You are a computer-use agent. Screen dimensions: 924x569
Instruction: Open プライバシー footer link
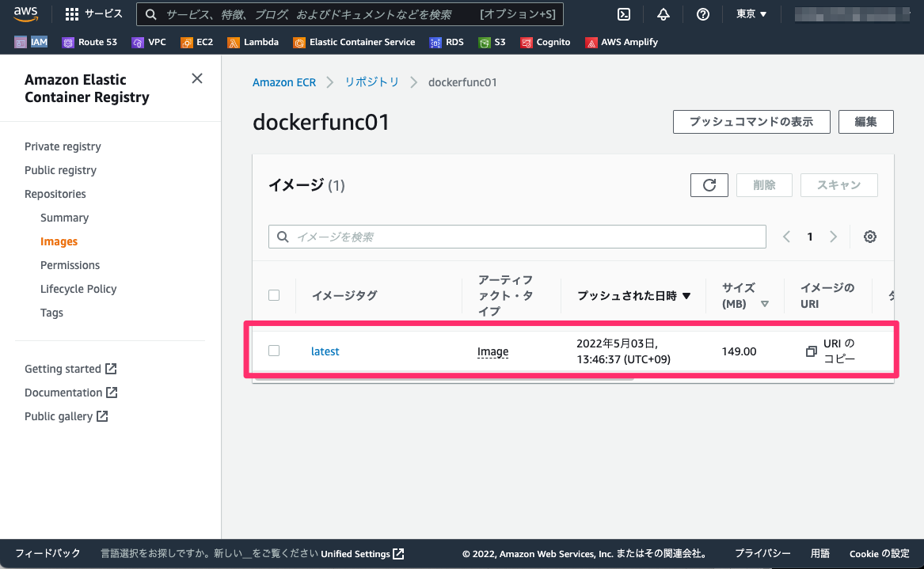pyautogui.click(x=762, y=553)
